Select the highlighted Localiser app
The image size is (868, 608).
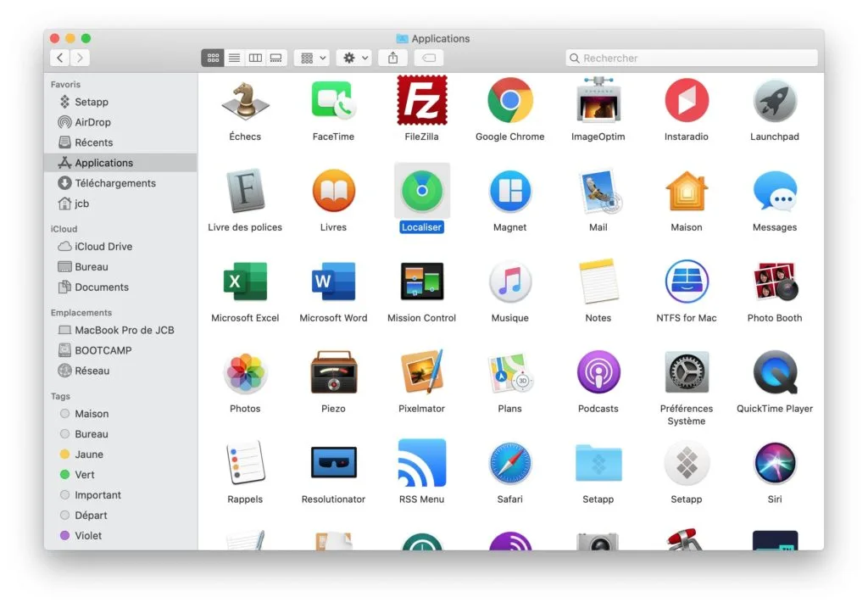[x=422, y=191]
